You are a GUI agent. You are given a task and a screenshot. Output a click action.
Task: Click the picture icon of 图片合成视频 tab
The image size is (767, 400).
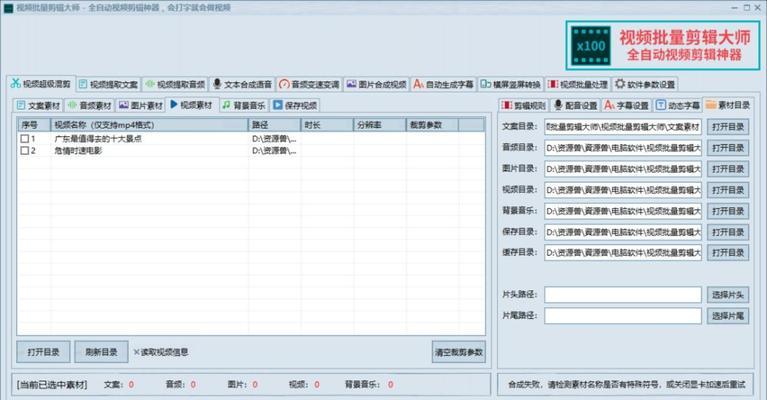point(351,84)
